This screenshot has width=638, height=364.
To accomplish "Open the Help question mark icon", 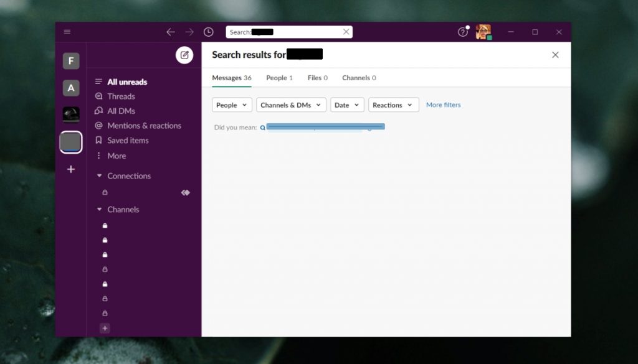I will (x=463, y=32).
